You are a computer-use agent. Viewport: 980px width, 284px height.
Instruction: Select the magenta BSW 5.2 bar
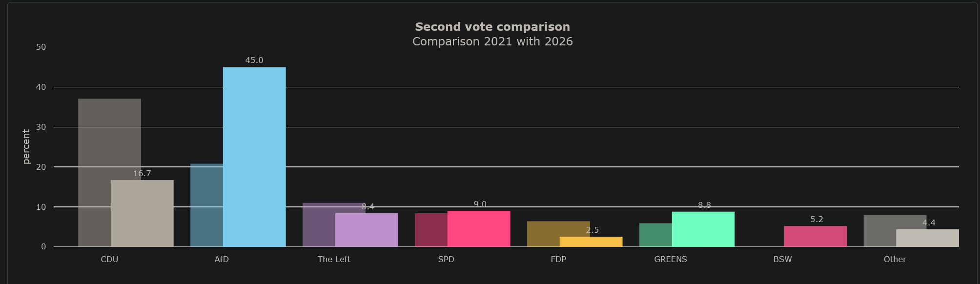[816, 236]
